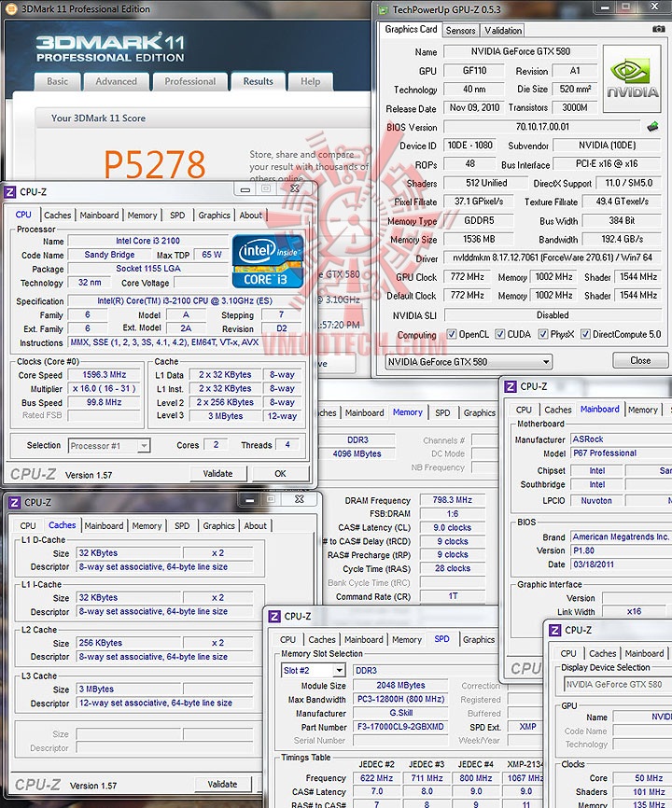
Task: Click the Core Speed value 1596.3 MHz
Action: (x=105, y=375)
